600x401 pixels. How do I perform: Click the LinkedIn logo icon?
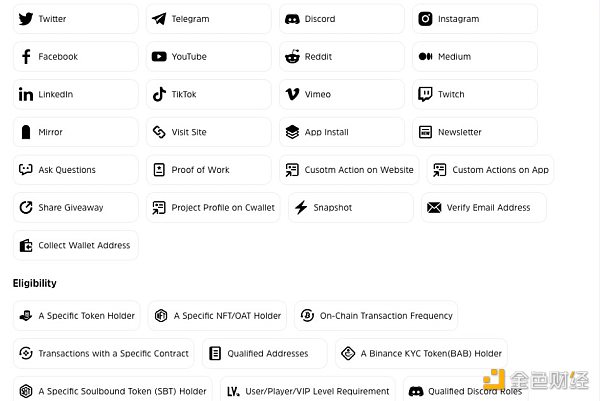click(x=26, y=94)
